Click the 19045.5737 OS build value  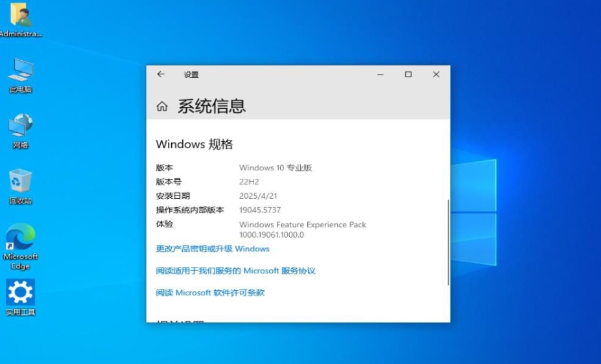pos(260,210)
